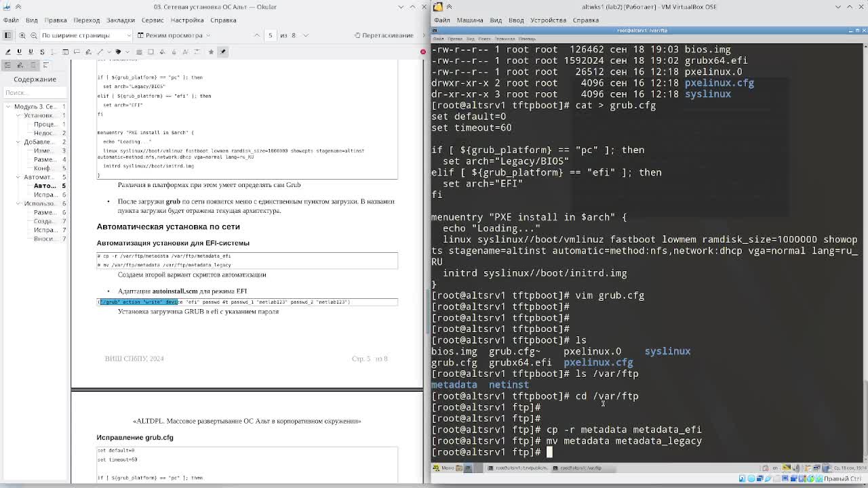Collapse the 'Автомат...' tree node
The image size is (868, 488).
tap(18, 177)
